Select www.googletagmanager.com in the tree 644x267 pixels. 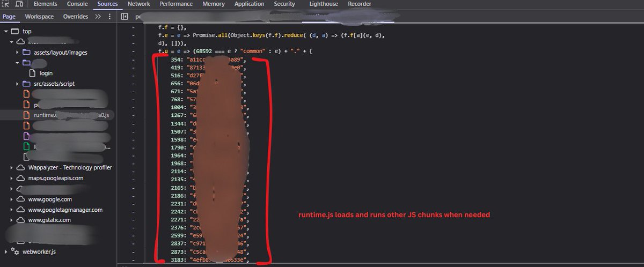coord(65,210)
